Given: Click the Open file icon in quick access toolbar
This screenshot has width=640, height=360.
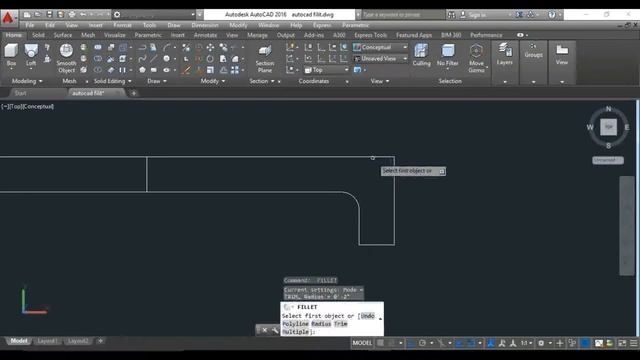Looking at the screenshot, I should tap(38, 15).
